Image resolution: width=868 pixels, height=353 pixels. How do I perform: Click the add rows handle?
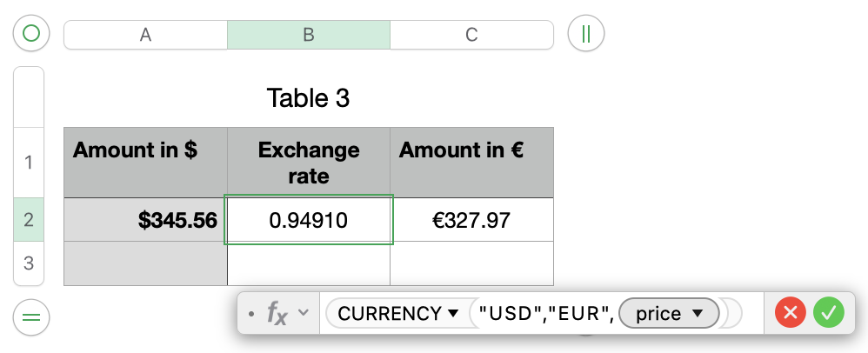point(31,317)
